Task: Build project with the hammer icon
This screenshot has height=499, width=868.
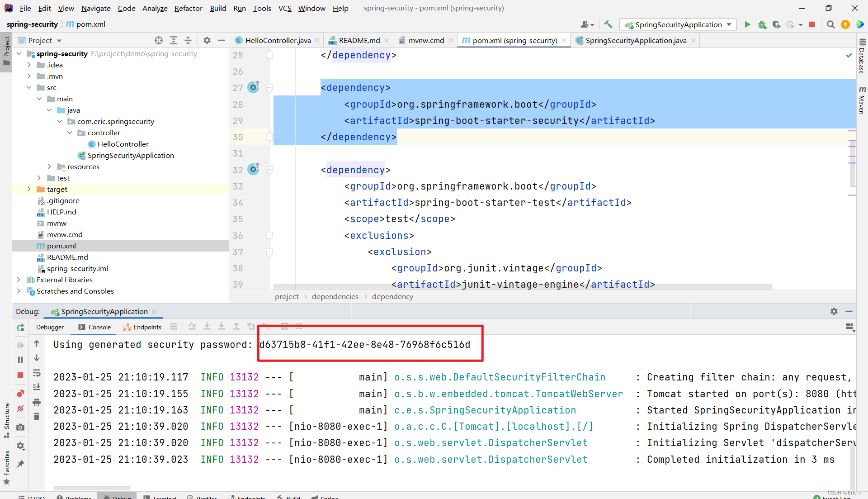Action: (x=608, y=24)
